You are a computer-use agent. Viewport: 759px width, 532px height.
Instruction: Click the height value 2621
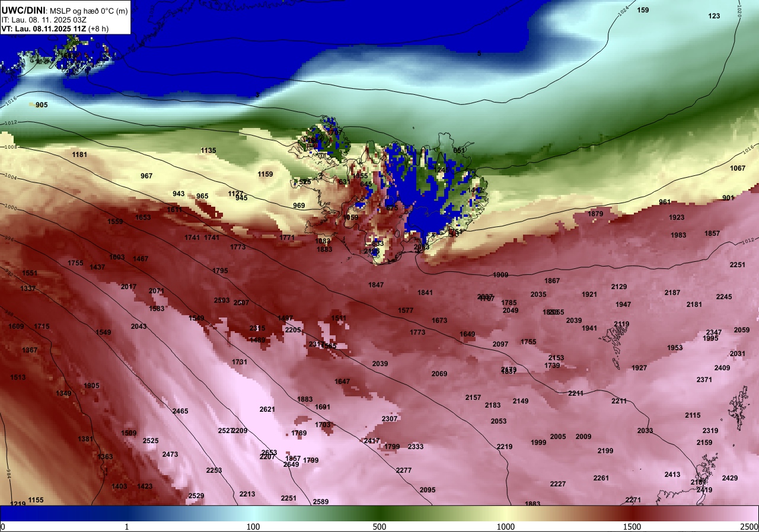(267, 409)
